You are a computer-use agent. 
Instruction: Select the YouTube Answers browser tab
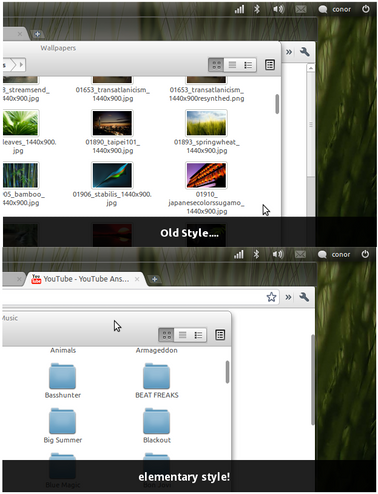tap(87, 279)
